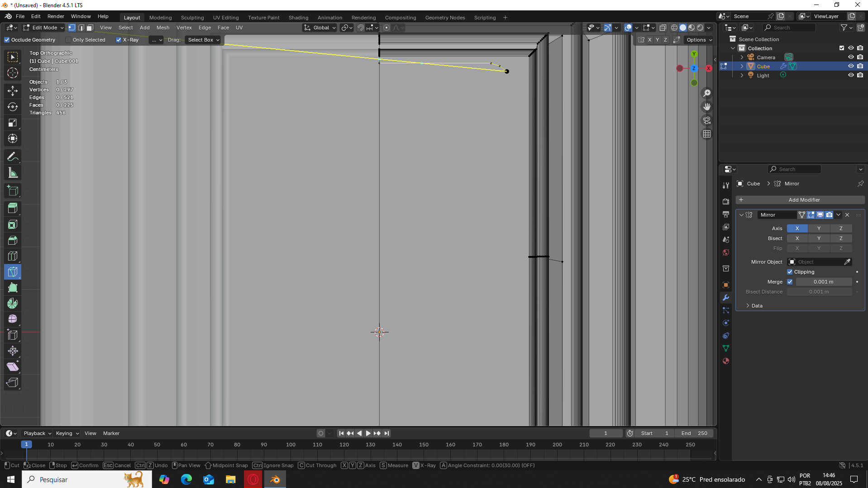
Task: Open the File menu
Action: pyautogui.click(x=20, y=16)
